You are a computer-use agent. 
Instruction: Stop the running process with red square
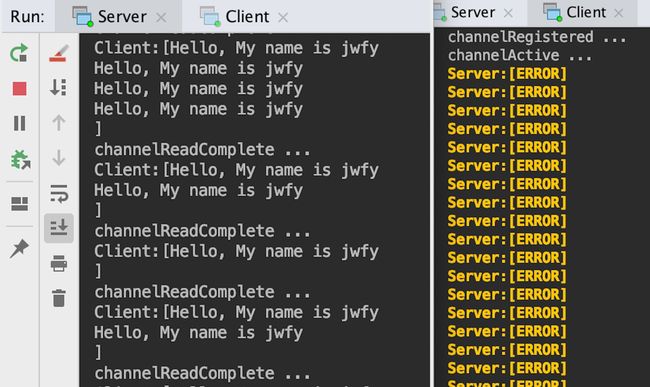[19, 89]
